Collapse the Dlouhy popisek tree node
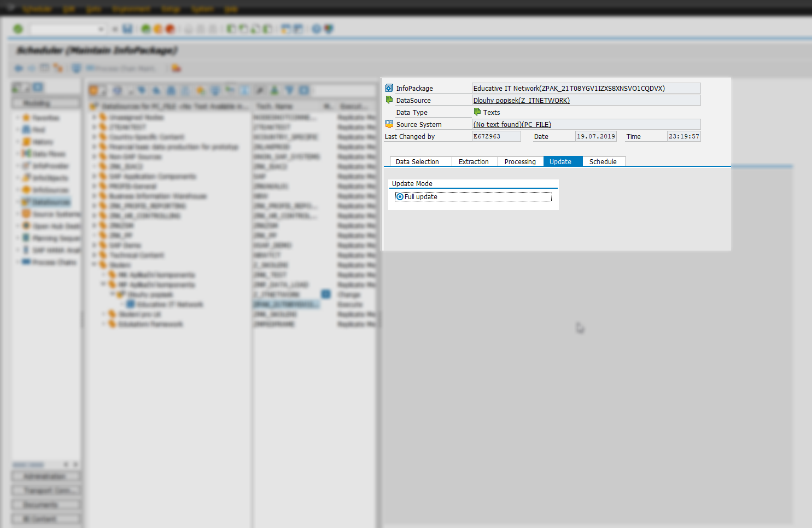Viewport: 812px width, 528px height. click(x=111, y=294)
